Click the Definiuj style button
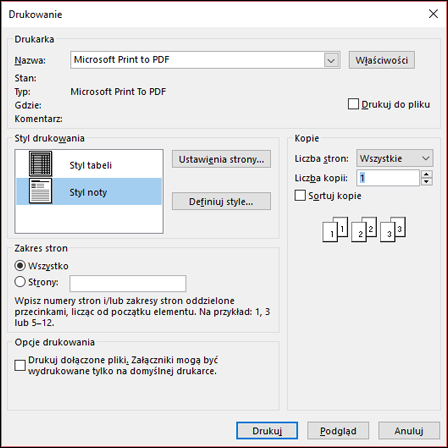The image size is (448, 448). (x=221, y=201)
